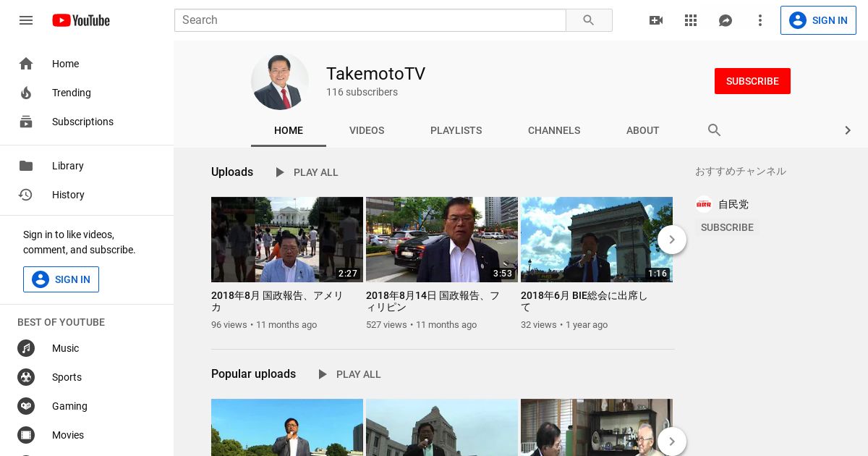Click the Trending flame icon

pos(26,93)
